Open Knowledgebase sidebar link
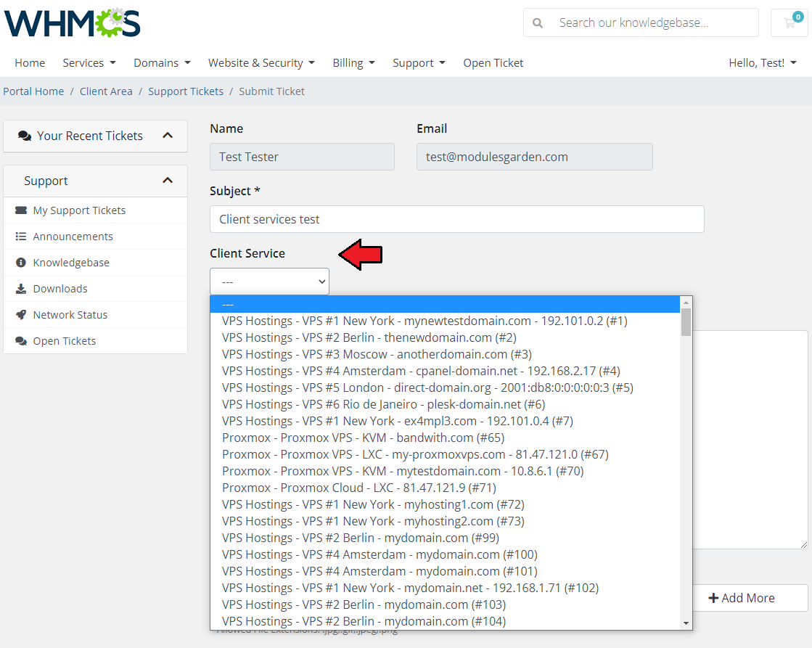The width and height of the screenshot is (812, 648). (x=95, y=263)
